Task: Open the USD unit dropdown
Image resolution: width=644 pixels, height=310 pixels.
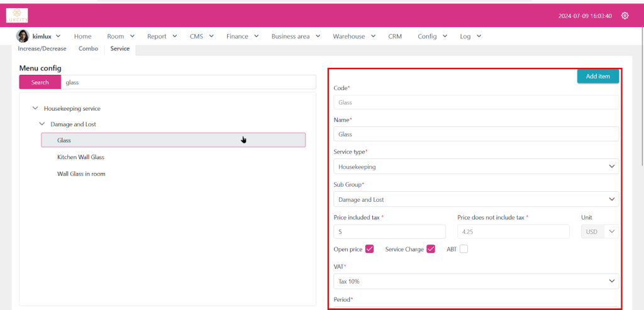Action: (x=599, y=232)
